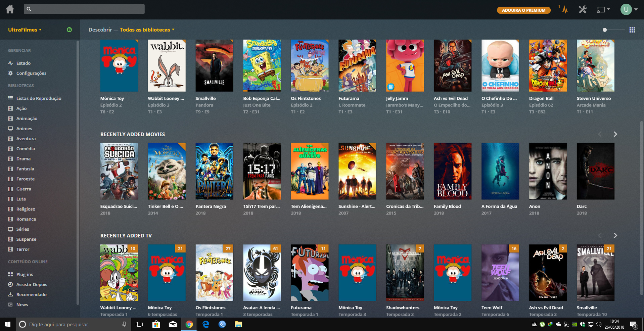
Task: Click the Recomendado download icon
Action: [10, 294]
